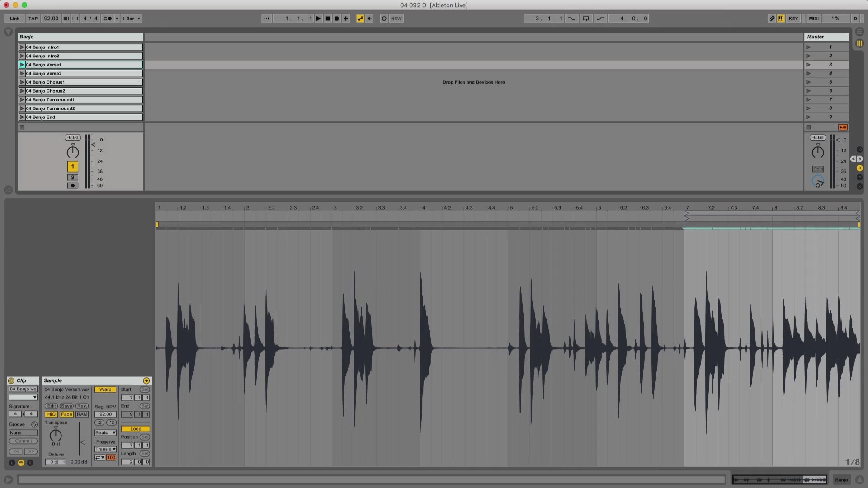868x488 pixels.
Task: Toggle the clip Loop switch
Action: (x=135, y=429)
